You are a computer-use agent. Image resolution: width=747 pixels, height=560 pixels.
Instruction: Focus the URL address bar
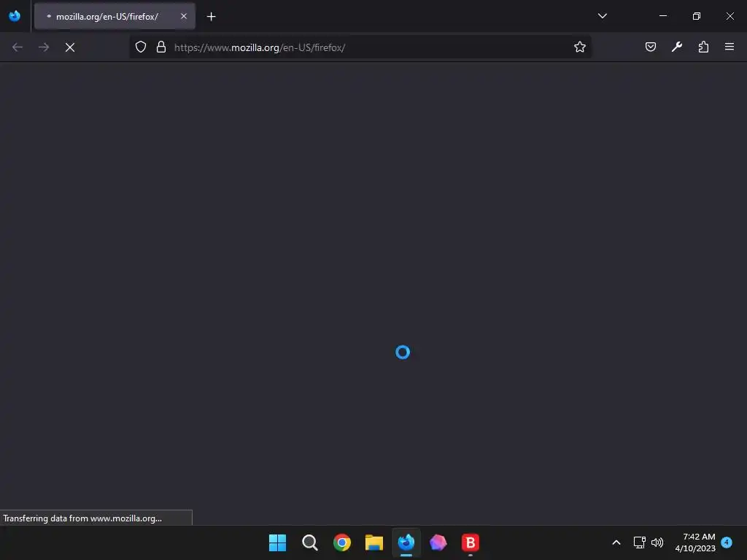(360, 47)
